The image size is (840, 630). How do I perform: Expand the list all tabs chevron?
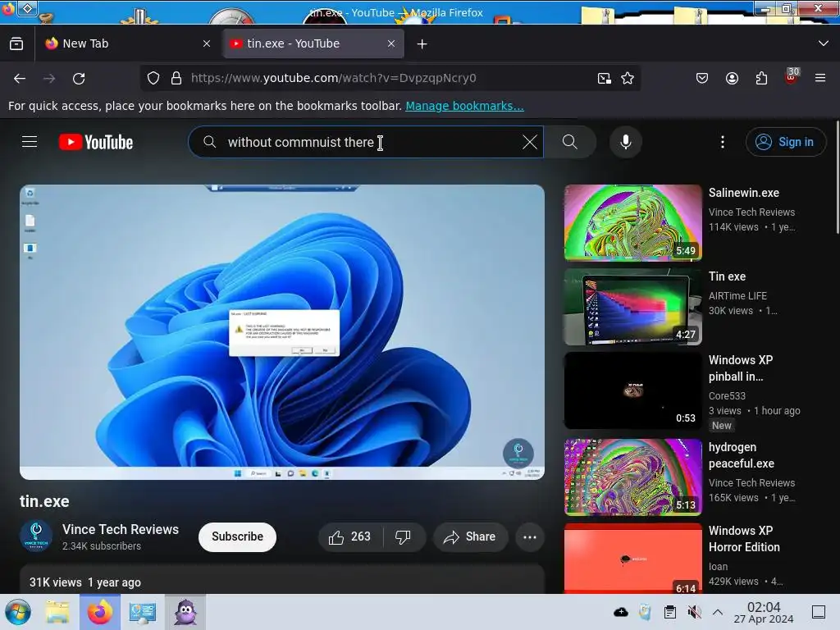(824, 43)
